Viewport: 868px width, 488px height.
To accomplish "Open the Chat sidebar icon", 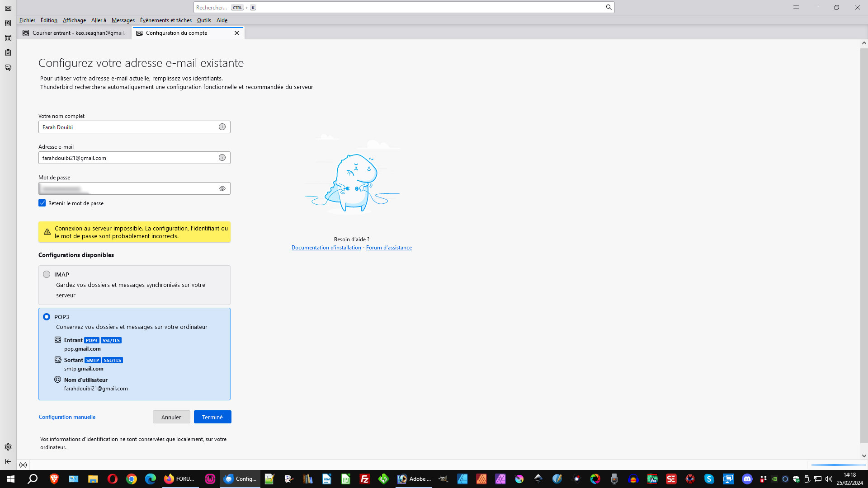I will [8, 68].
